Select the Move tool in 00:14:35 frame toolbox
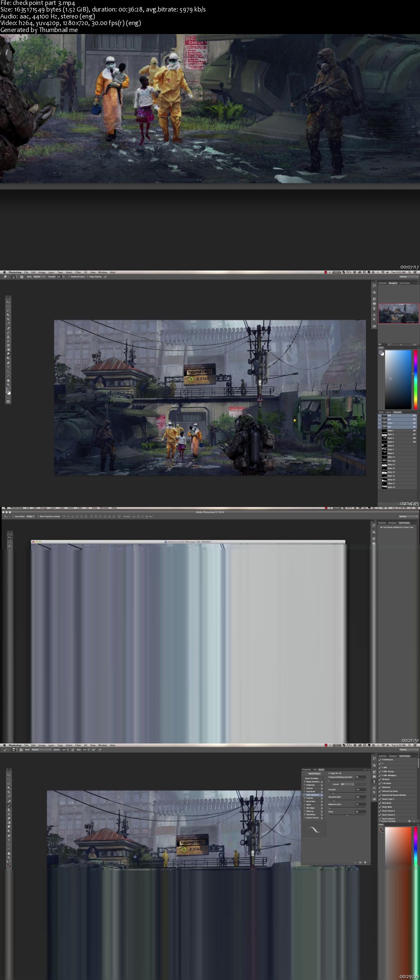420x980 pixels. click(8, 302)
